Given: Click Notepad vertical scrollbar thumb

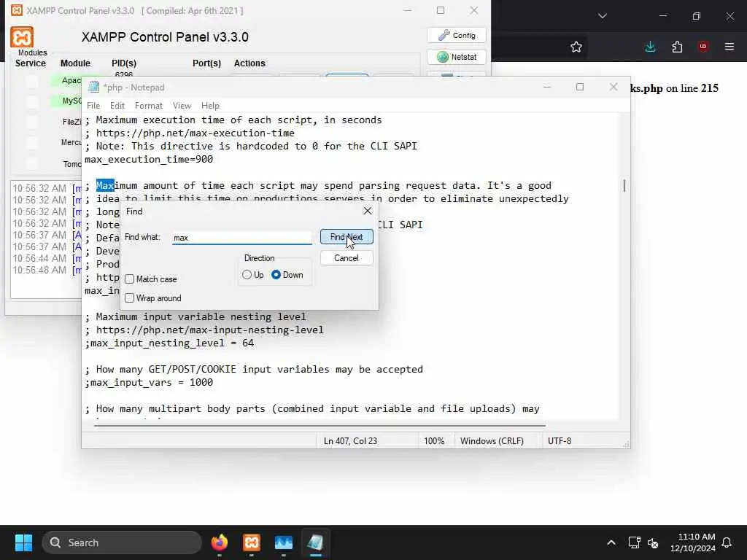Looking at the screenshot, I should pos(624,185).
